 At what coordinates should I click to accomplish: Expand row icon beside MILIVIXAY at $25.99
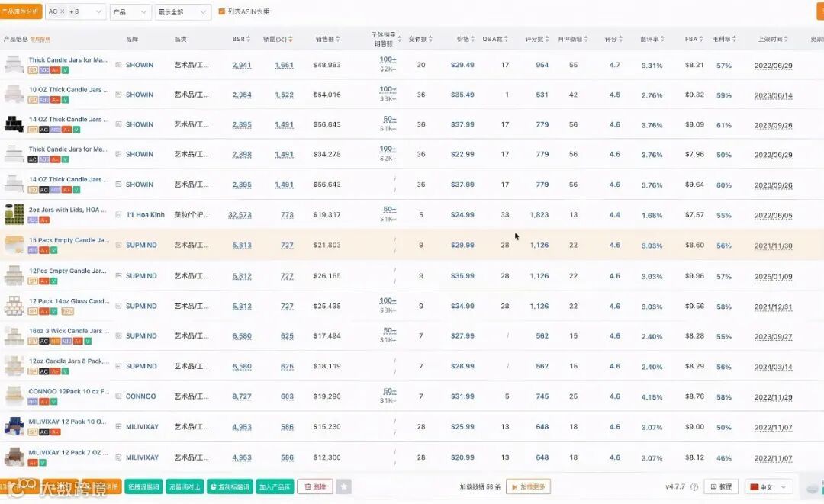tap(118, 426)
